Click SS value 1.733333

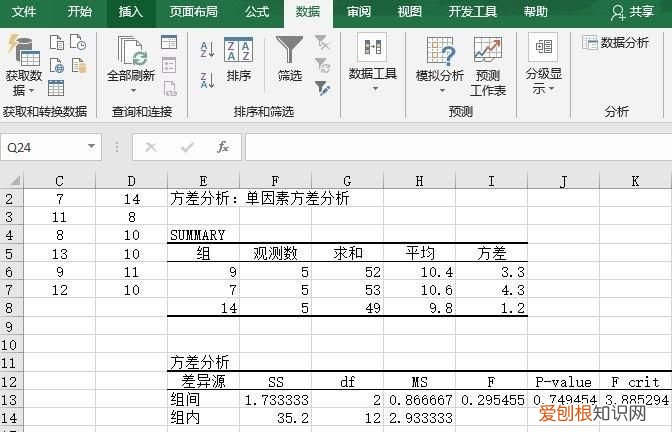[x=275, y=399]
